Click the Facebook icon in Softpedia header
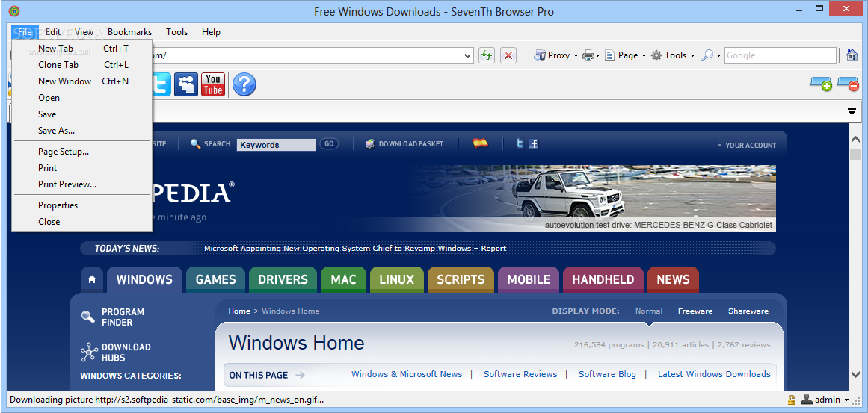 tap(534, 143)
